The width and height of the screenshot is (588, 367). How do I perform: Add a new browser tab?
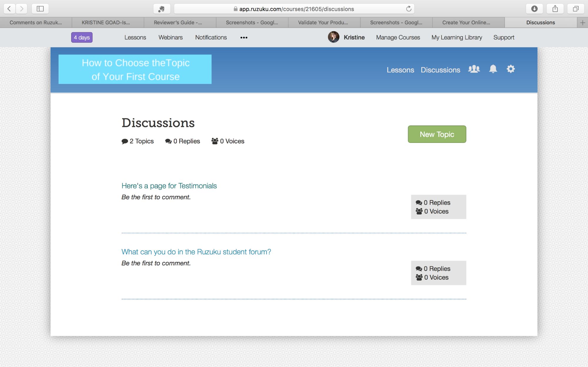point(582,23)
